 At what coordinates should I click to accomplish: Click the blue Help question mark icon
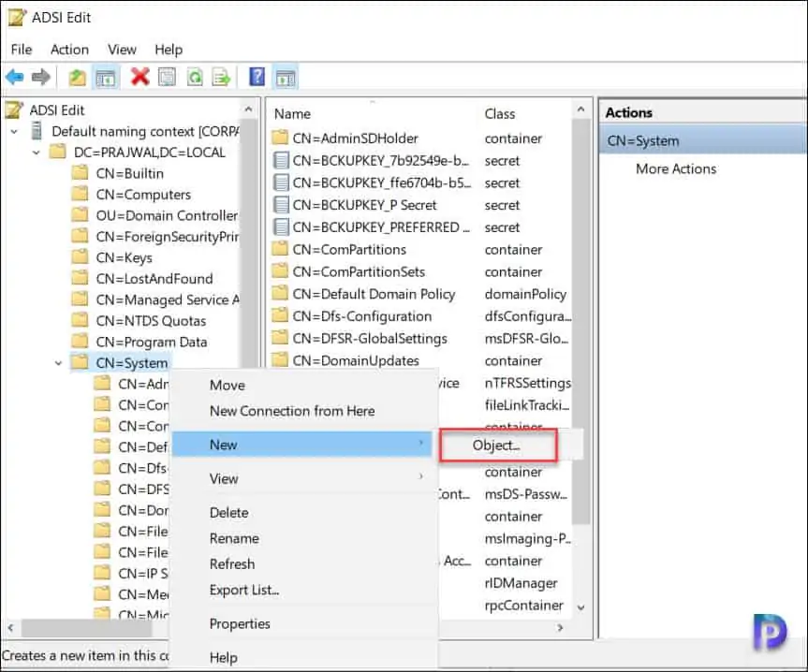(x=257, y=77)
